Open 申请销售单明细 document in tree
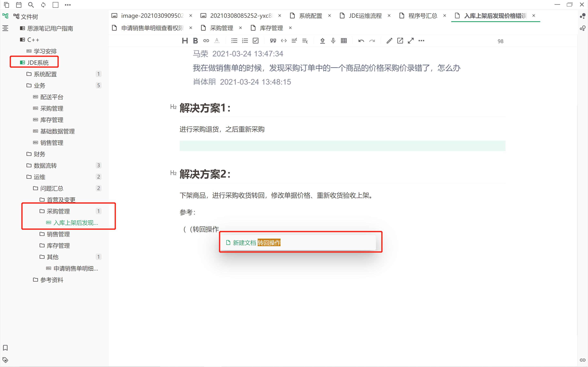This screenshot has height=367, width=588. pyautogui.click(x=76, y=268)
